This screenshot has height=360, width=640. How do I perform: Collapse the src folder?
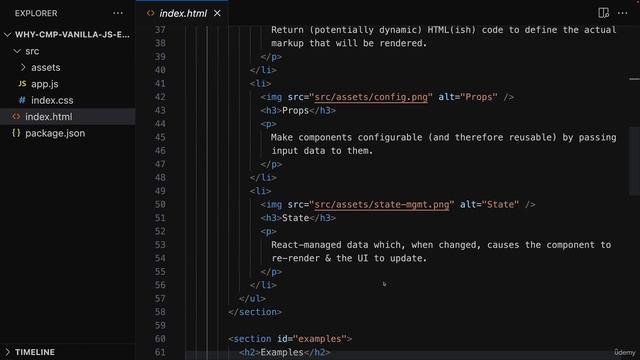[x=17, y=51]
